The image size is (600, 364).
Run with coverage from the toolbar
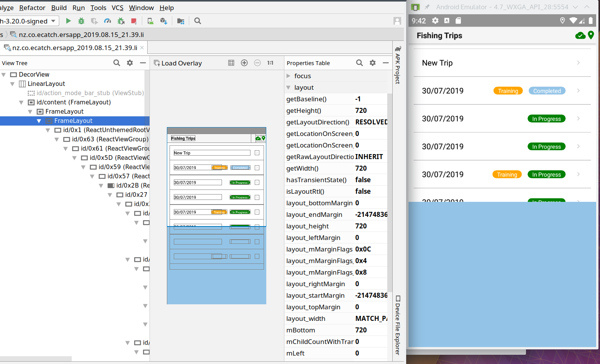(x=94, y=21)
